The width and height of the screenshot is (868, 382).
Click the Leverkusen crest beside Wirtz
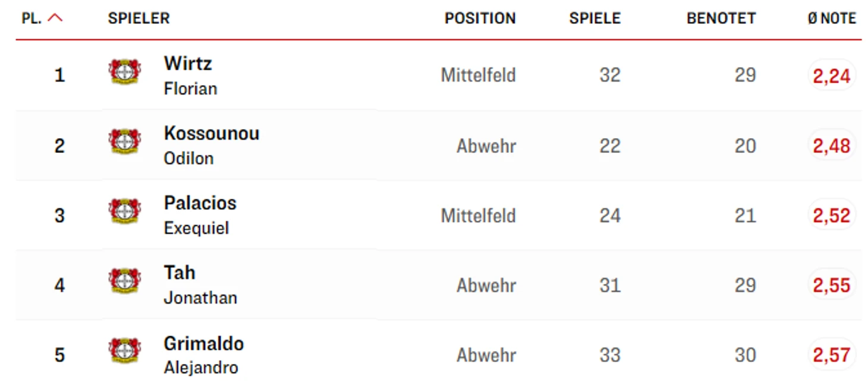tap(125, 72)
